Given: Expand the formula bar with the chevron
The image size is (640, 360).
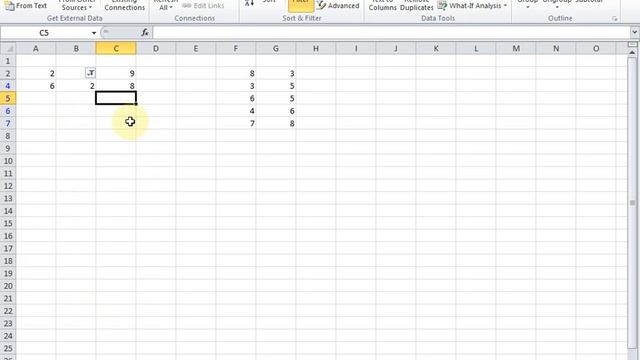Looking at the screenshot, I should tap(635, 32).
